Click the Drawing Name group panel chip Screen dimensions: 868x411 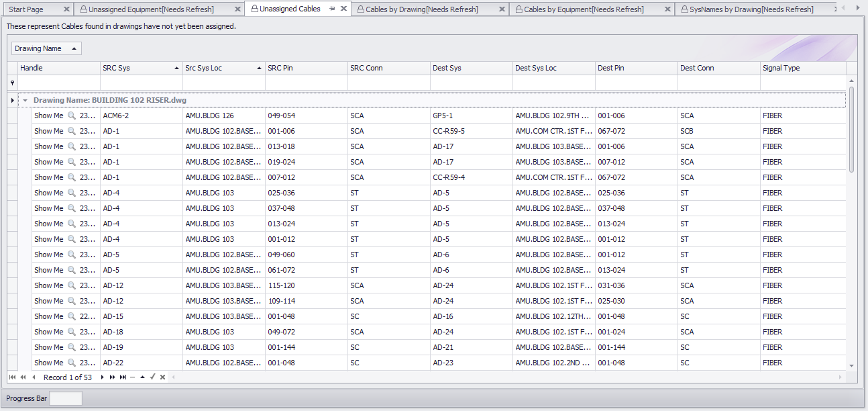(46, 48)
